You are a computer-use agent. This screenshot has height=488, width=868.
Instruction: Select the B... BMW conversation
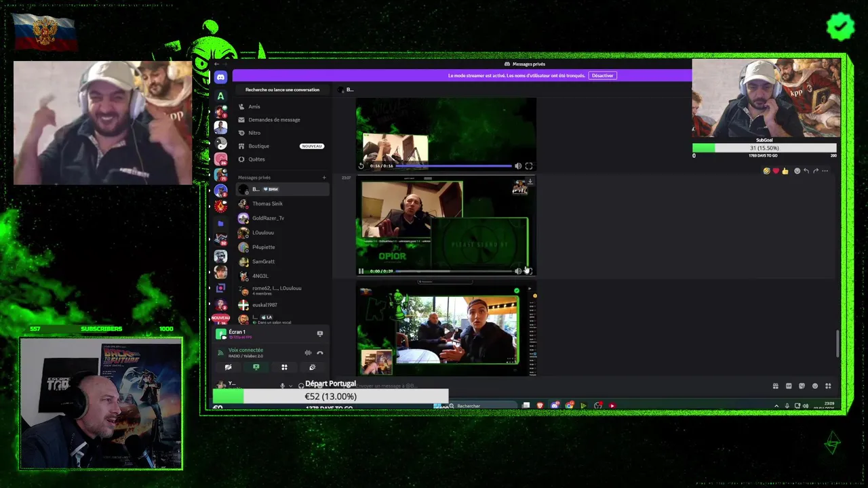[x=283, y=189]
